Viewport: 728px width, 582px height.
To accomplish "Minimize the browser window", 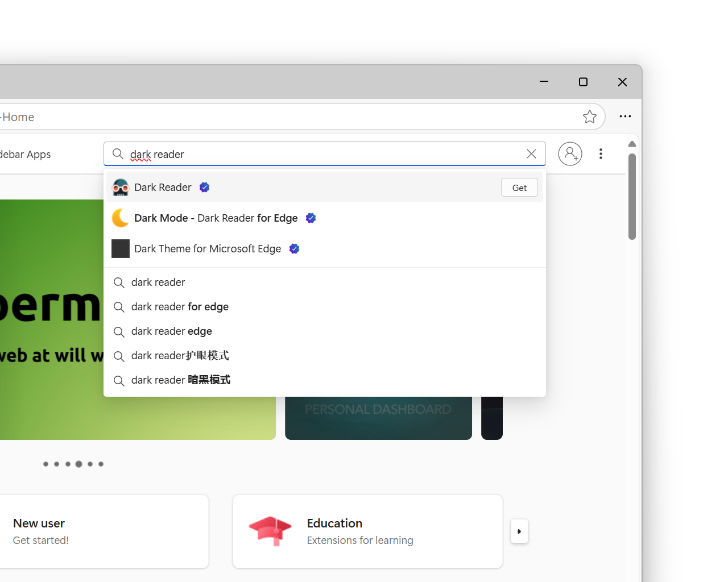I will (x=544, y=82).
